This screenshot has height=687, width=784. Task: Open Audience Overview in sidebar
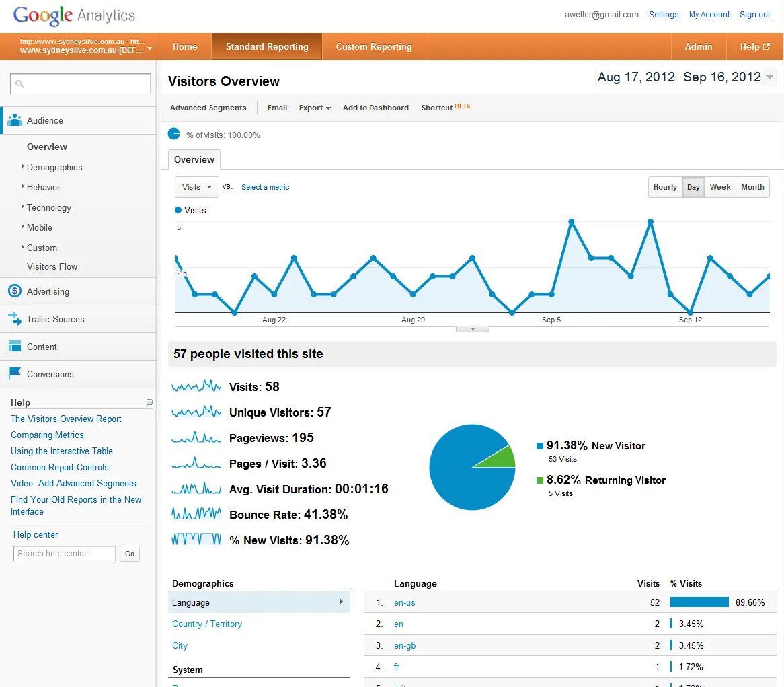pos(47,147)
